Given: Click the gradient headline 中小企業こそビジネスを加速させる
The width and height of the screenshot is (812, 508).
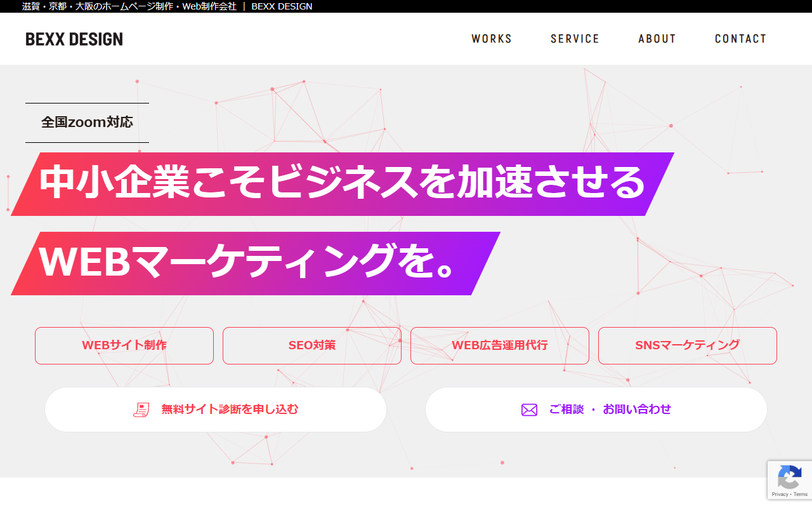Looking at the screenshot, I should [x=341, y=184].
